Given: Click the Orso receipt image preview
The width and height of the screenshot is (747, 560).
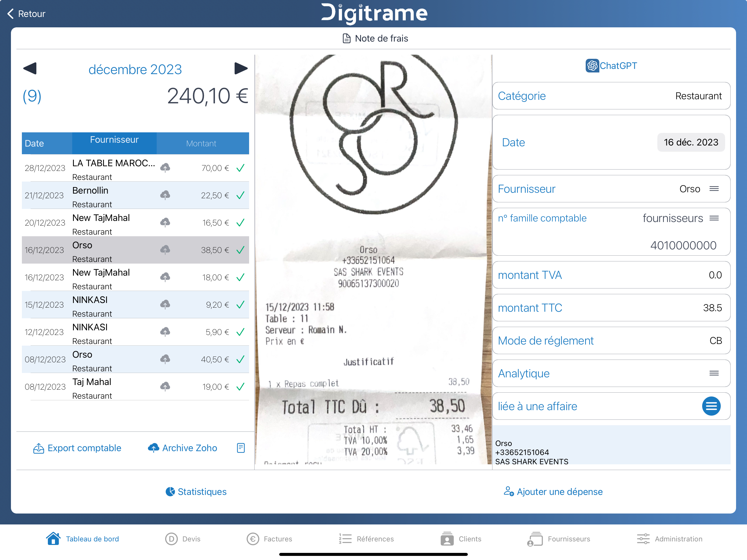Looking at the screenshot, I should tap(373, 259).
